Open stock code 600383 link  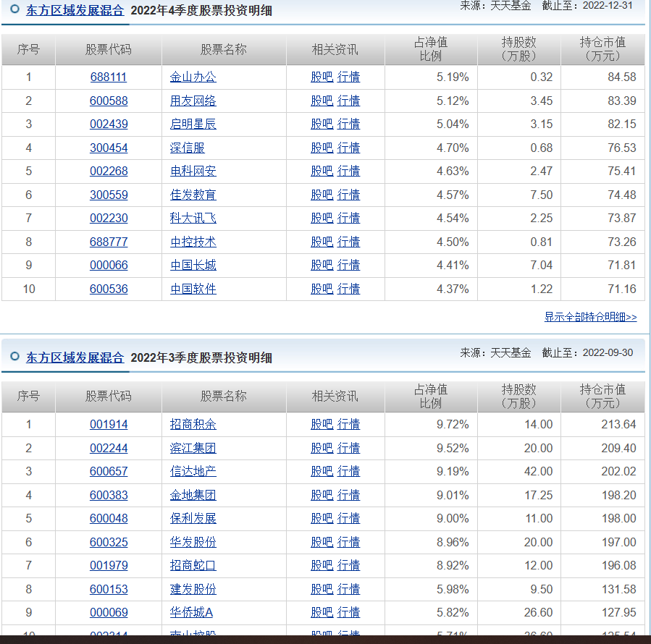(x=109, y=495)
